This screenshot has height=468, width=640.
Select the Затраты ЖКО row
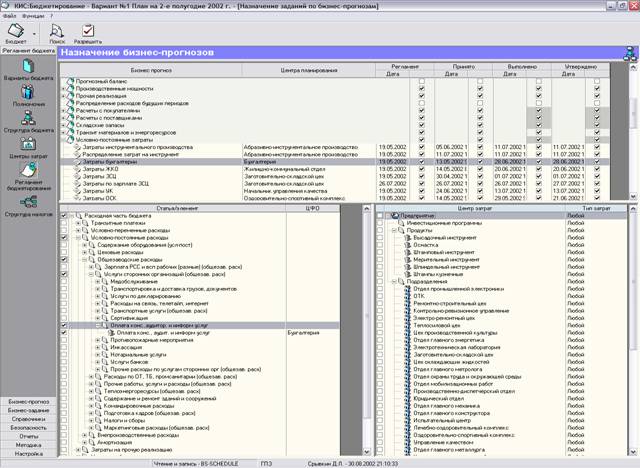pyautogui.click(x=335, y=169)
